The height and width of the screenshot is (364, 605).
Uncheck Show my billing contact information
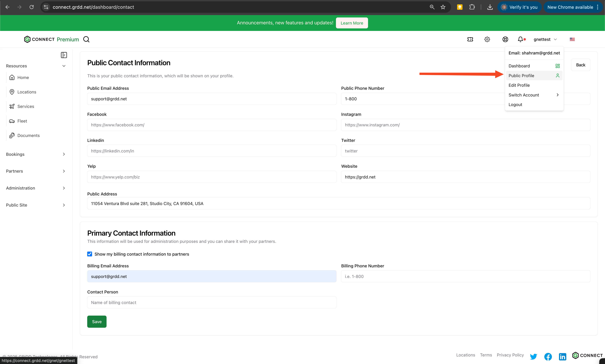(90, 254)
